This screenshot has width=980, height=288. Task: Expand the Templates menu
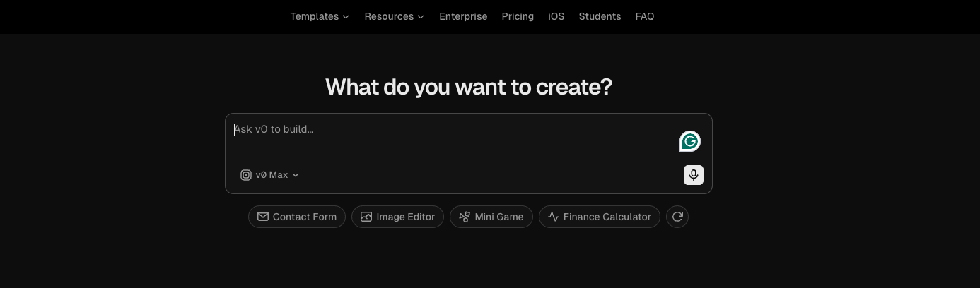point(320,16)
